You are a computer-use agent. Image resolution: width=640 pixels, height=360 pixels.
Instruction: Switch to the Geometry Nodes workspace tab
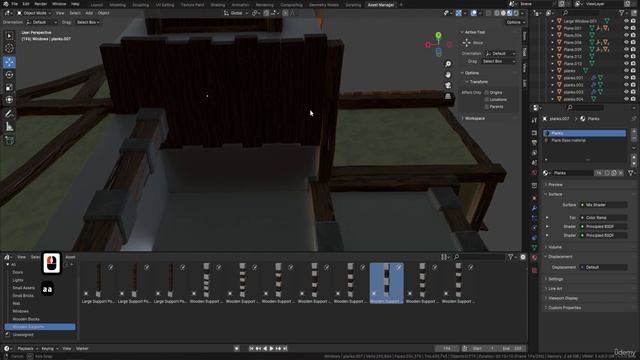pyautogui.click(x=324, y=5)
